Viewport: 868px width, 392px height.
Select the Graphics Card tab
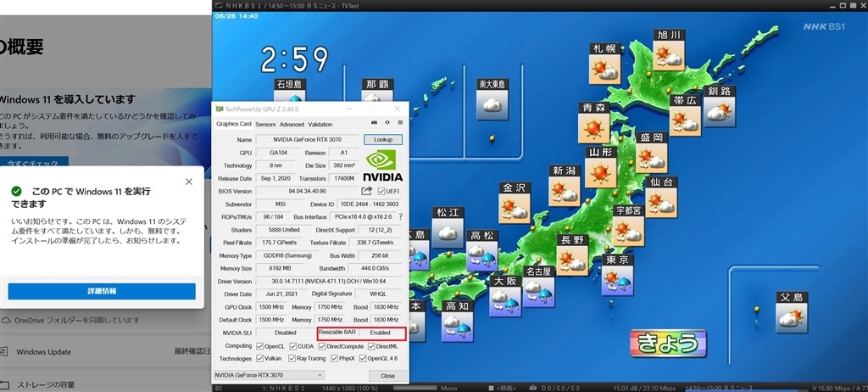pos(234,124)
